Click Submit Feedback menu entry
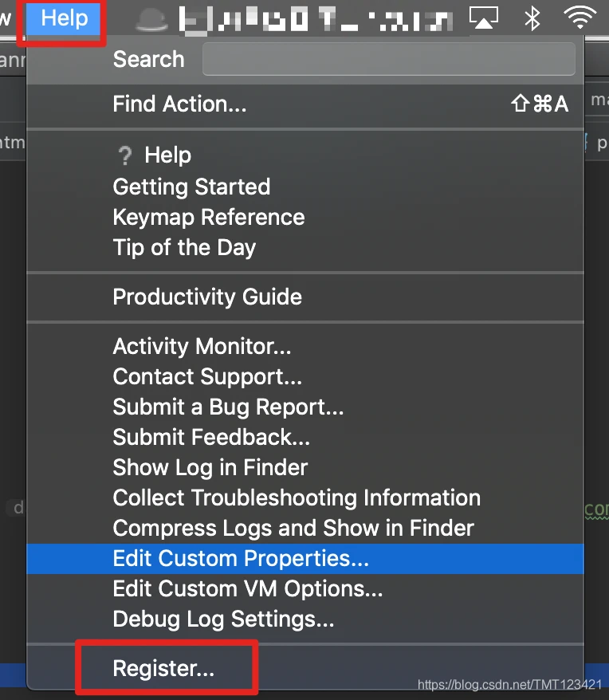The height and width of the screenshot is (700, 609). [x=211, y=437]
